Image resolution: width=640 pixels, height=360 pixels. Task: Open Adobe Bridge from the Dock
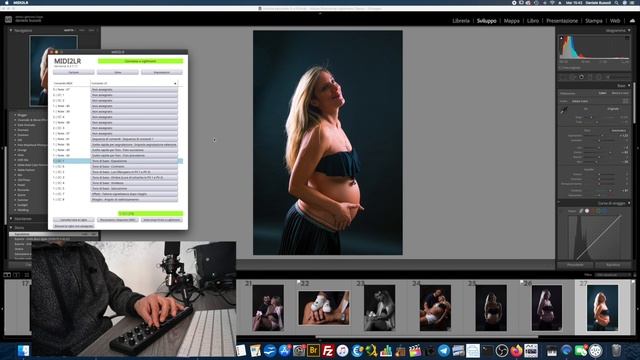point(313,351)
